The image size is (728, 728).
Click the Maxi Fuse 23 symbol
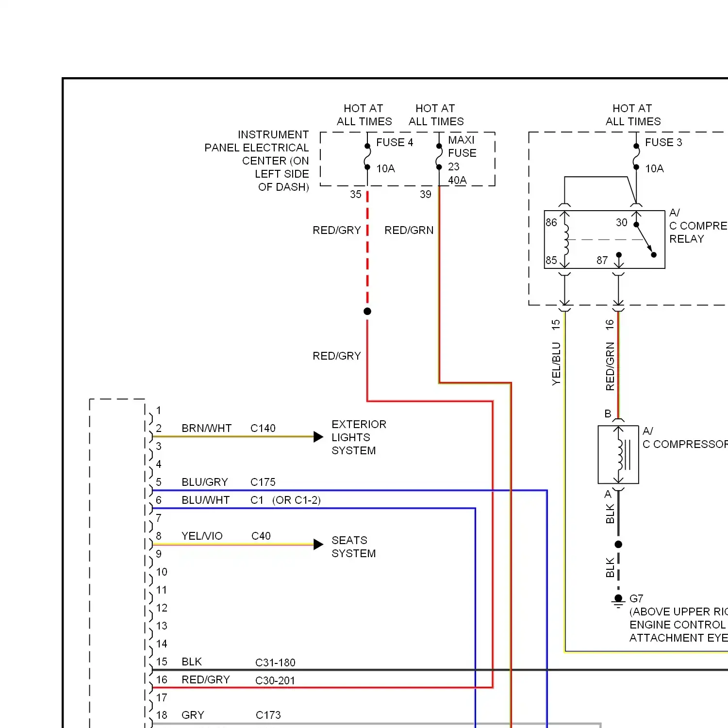(x=439, y=157)
